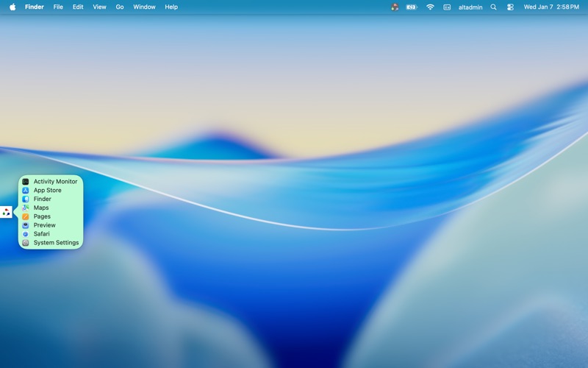Viewport: 588px width, 368px height.
Task: Open the Apple menu
Action: pos(12,7)
